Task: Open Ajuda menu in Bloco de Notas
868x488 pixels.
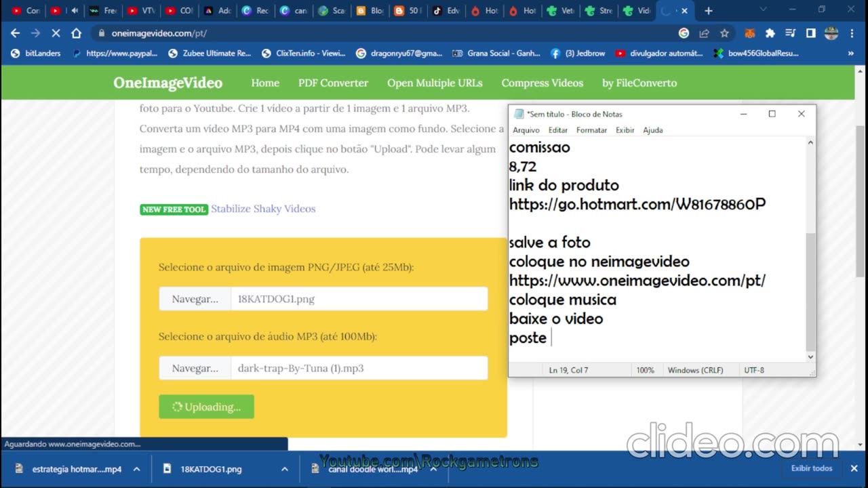Action: [653, 130]
